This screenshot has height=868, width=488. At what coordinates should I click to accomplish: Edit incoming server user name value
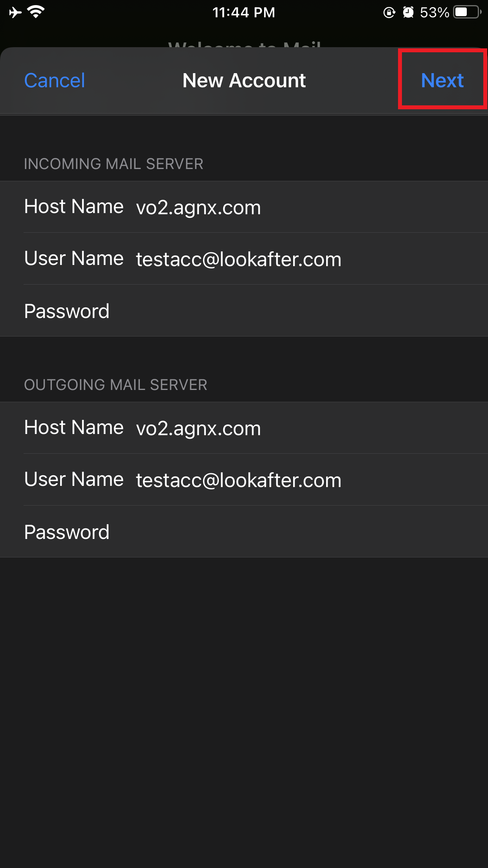238,259
